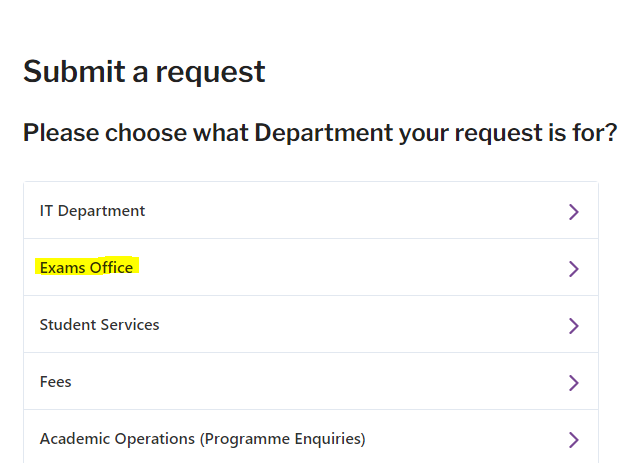The height and width of the screenshot is (463, 638).
Task: Click the chevron arrow beside IT Department
Action: [x=573, y=212]
